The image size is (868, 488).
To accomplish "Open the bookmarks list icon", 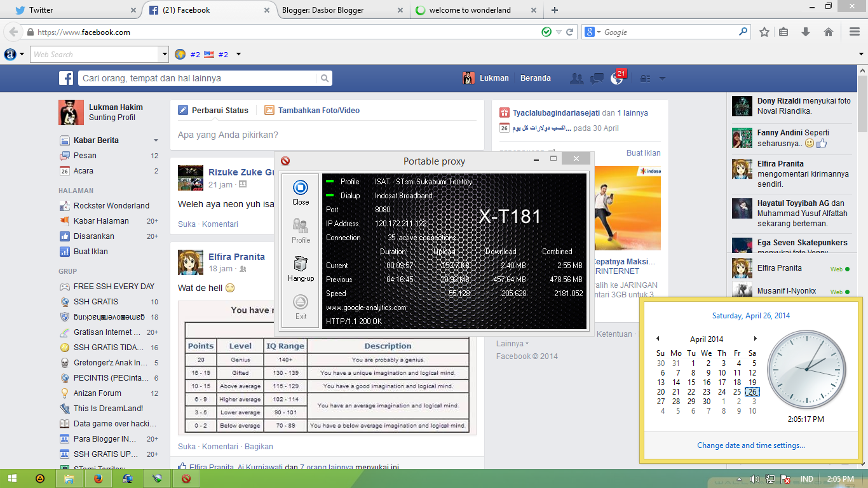I will click(x=783, y=32).
